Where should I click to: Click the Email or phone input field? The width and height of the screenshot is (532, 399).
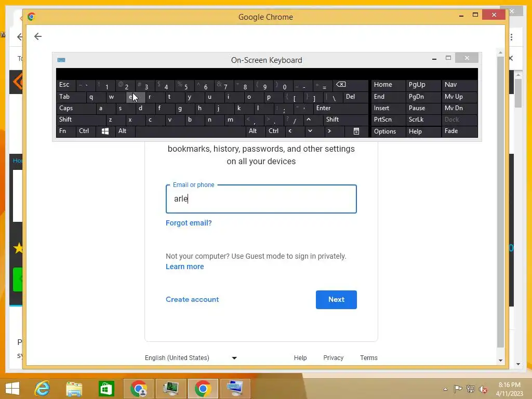261,199
